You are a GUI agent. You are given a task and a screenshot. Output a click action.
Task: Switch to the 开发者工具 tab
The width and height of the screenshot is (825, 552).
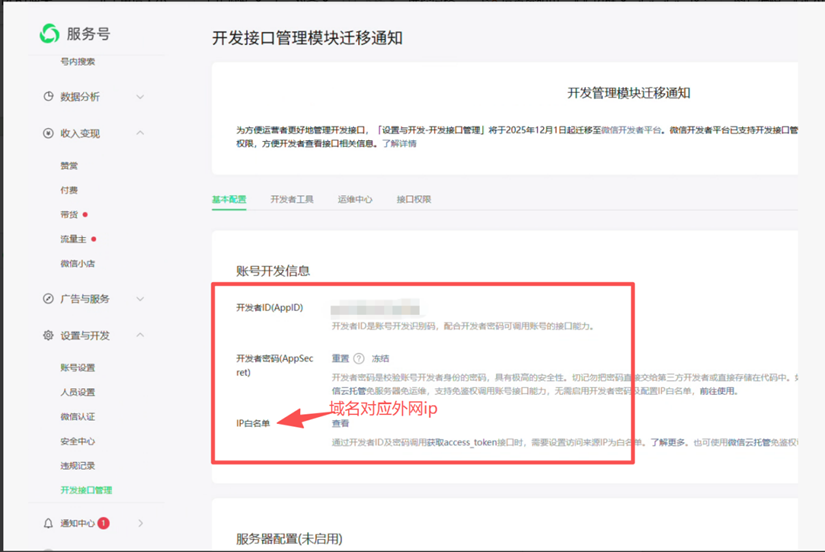(x=291, y=199)
